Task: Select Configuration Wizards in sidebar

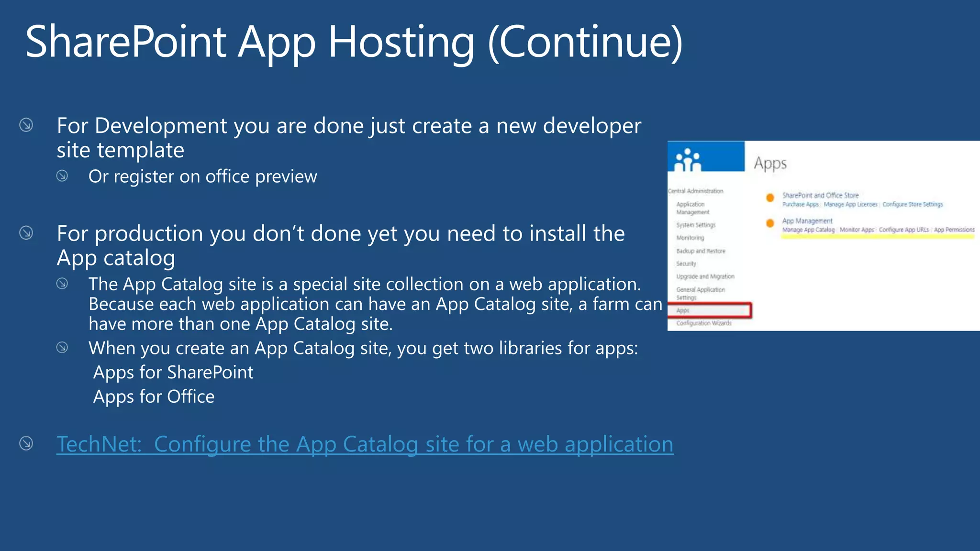Action: pos(703,324)
